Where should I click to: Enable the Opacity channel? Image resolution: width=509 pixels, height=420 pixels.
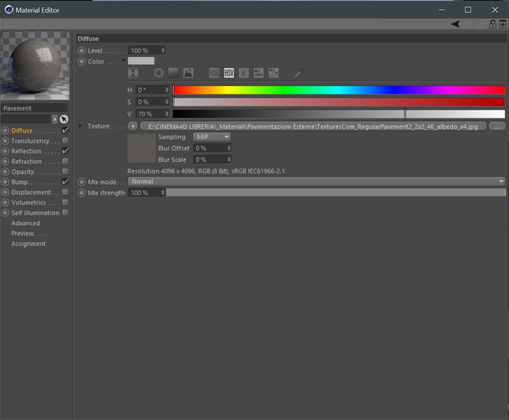65,172
